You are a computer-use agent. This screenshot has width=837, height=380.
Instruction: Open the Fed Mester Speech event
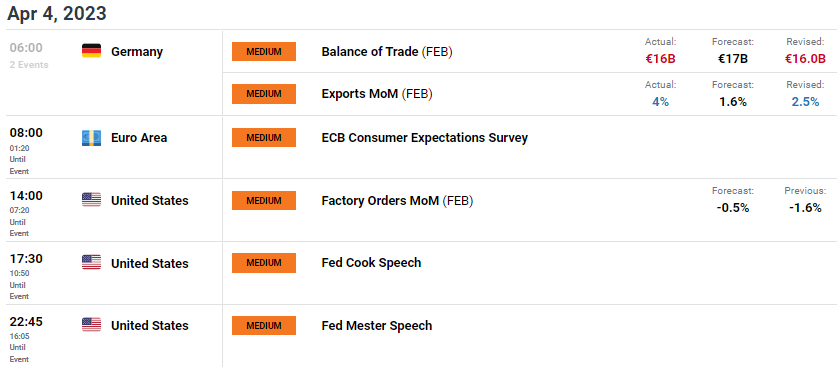377,326
